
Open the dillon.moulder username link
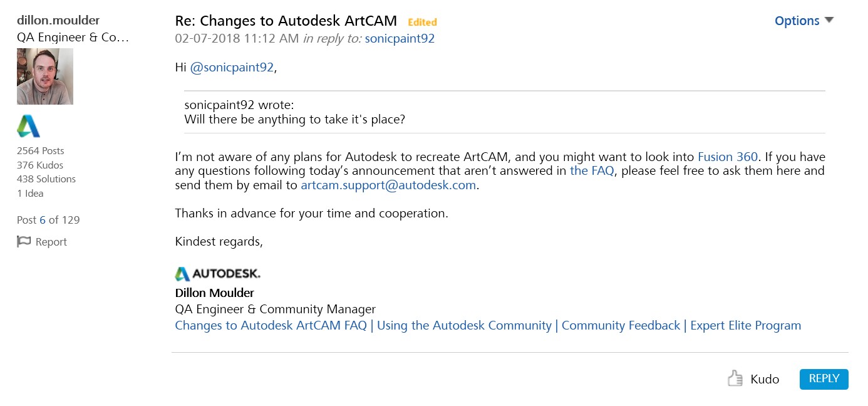58,21
